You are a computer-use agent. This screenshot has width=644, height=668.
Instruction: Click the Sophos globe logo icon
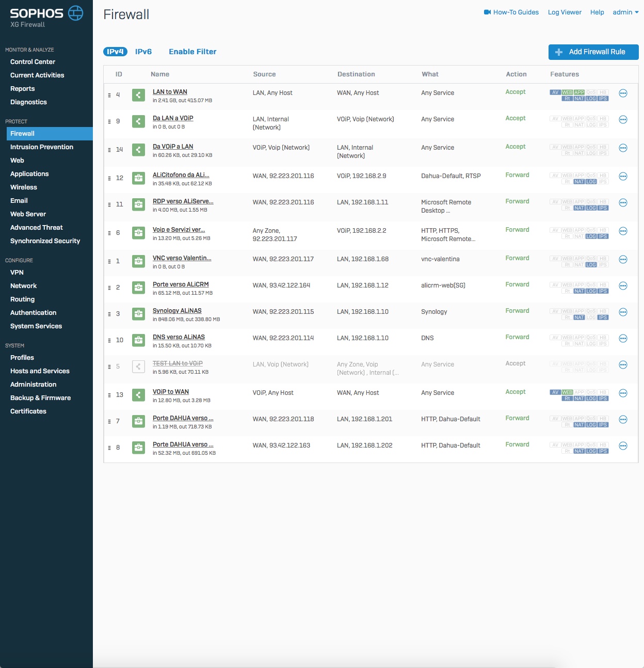click(x=76, y=13)
